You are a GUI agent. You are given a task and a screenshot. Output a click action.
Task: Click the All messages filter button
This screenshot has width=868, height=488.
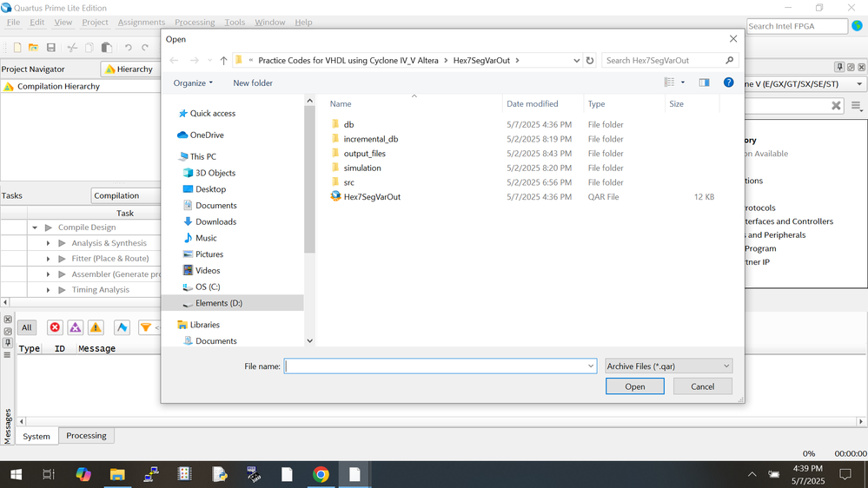(27, 327)
